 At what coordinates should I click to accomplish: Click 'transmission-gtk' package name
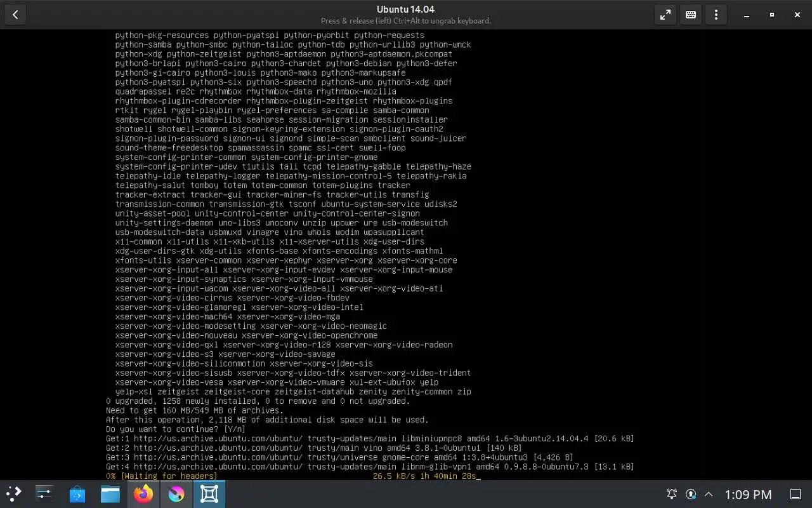pos(246,204)
